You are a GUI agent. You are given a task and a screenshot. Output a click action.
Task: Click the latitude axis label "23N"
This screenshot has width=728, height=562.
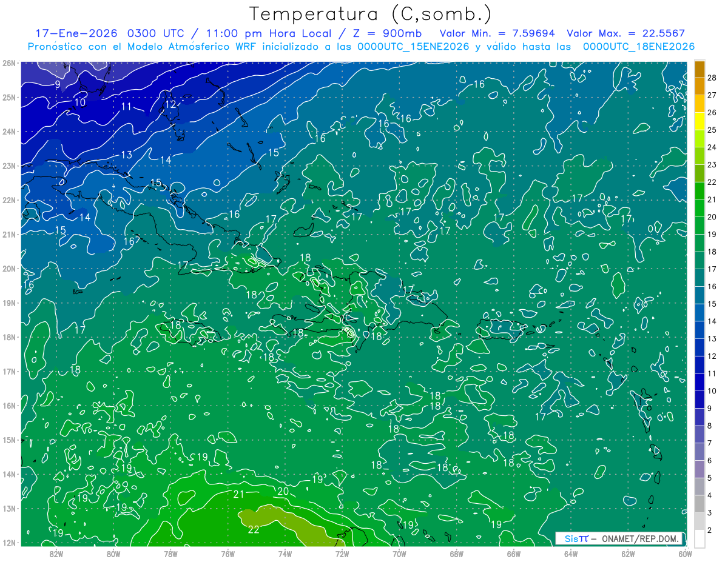point(8,166)
